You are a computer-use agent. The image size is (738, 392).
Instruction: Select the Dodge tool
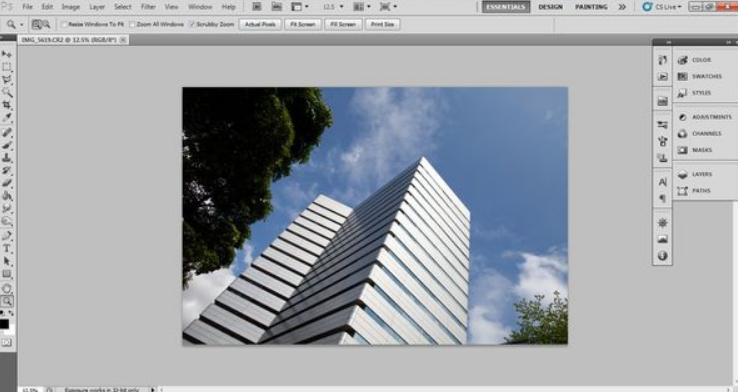(7, 221)
